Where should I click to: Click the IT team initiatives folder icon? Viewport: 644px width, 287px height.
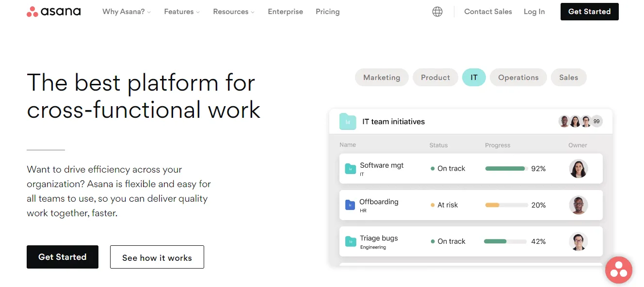coord(348,122)
